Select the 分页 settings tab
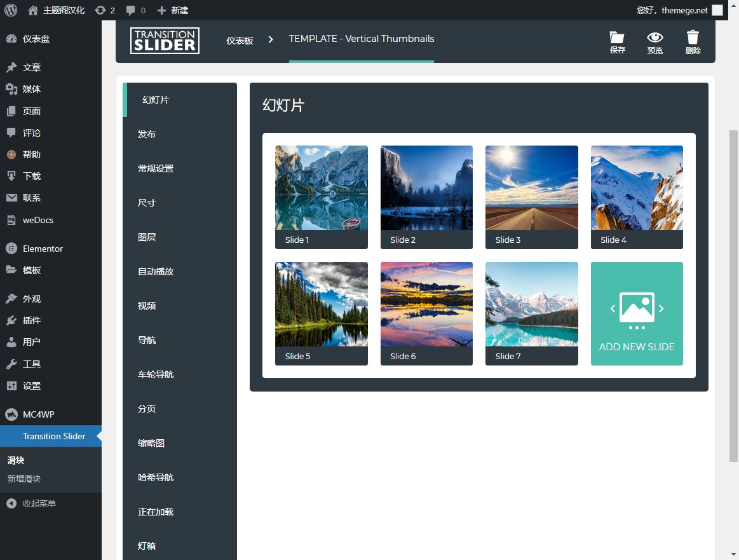 click(180, 409)
